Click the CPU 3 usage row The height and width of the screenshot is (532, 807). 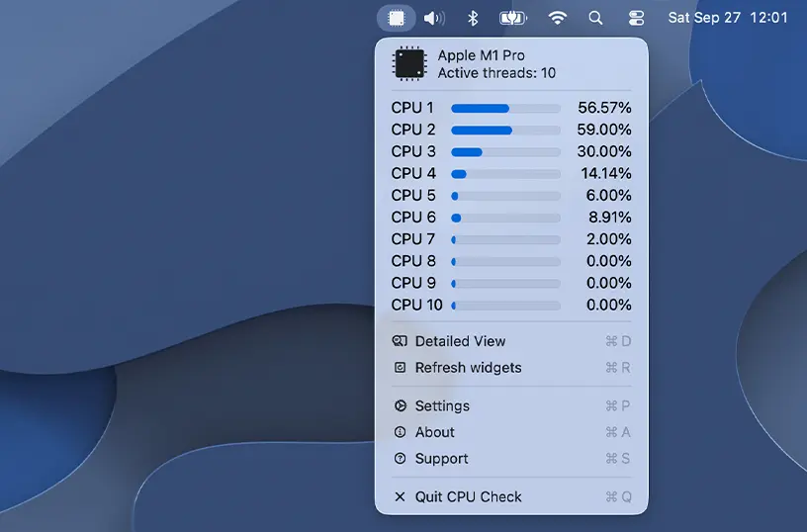505,152
